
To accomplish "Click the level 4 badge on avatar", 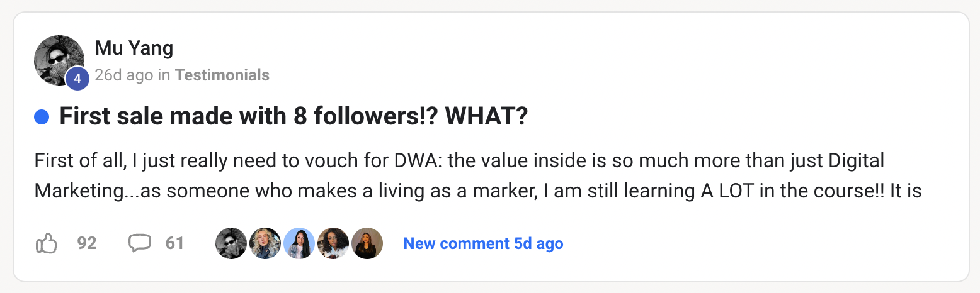I will click(77, 79).
